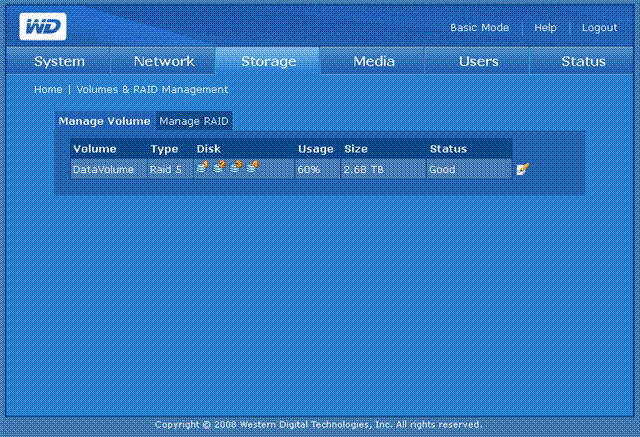
Task: Click the Western Digital copyright text
Action: [318, 425]
